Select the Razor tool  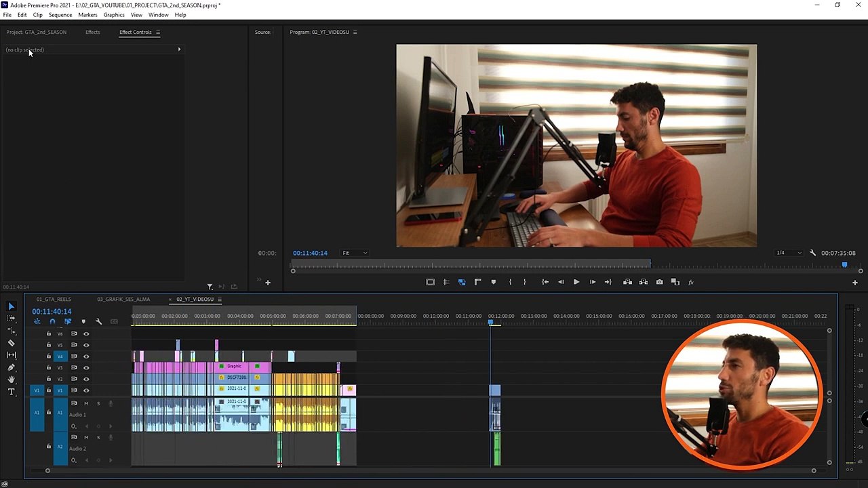point(11,343)
